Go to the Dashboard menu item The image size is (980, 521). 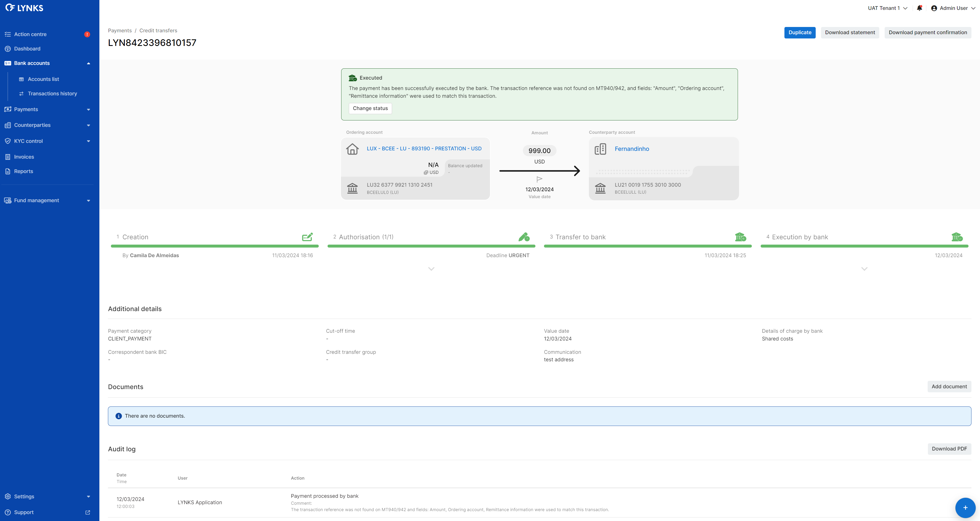click(x=27, y=49)
